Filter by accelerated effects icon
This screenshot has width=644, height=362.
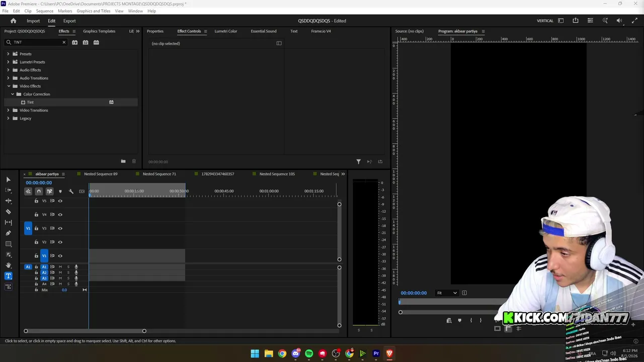point(74,42)
